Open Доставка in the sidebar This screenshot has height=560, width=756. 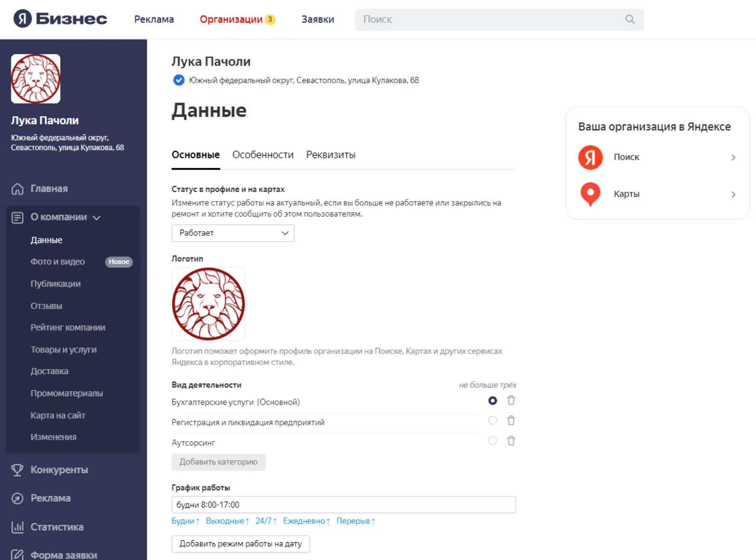(x=50, y=371)
